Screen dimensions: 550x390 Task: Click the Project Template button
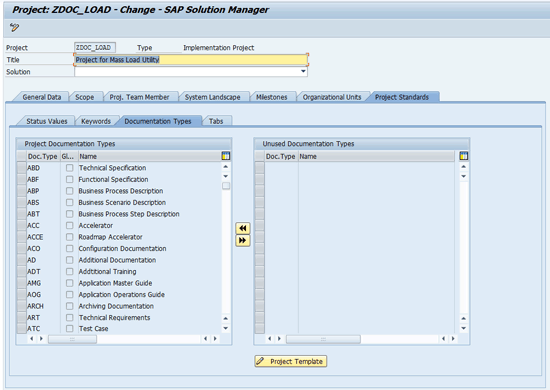[291, 361]
